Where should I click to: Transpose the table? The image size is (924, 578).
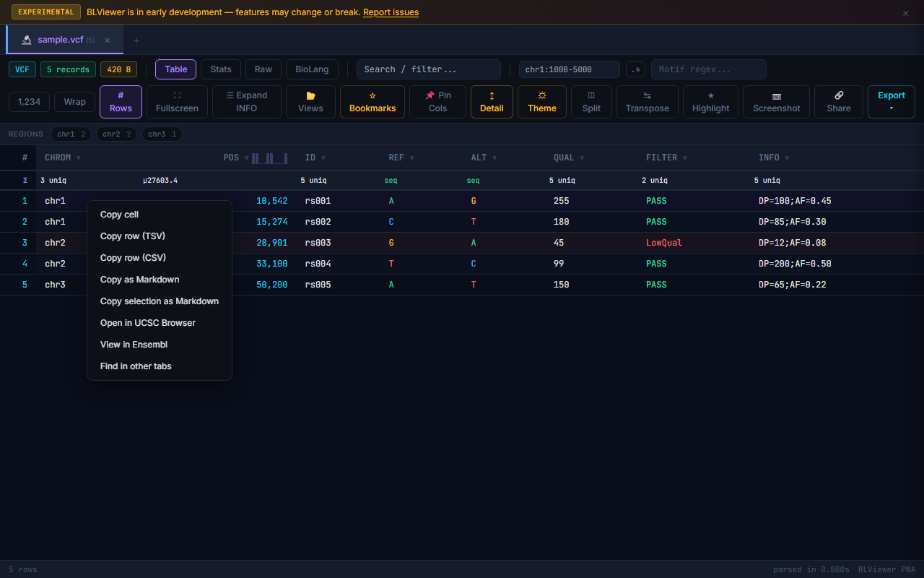tap(647, 102)
